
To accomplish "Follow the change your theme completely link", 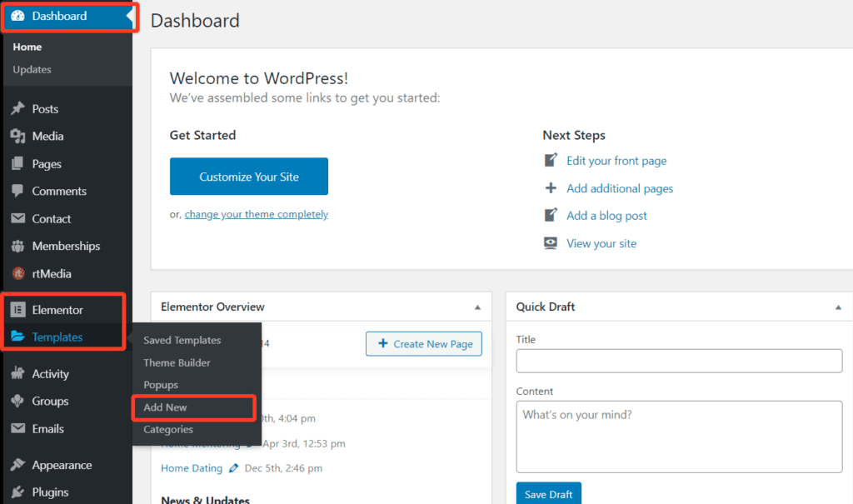I will point(257,214).
